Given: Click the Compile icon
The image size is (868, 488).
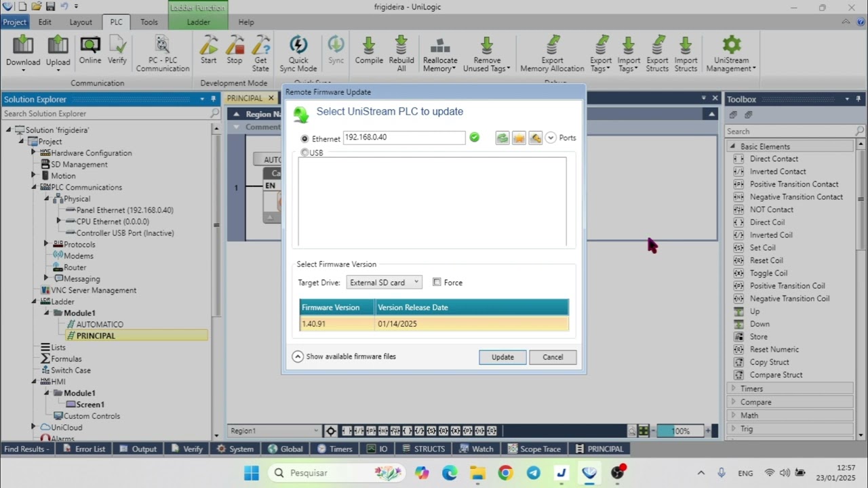Looking at the screenshot, I should (x=369, y=50).
